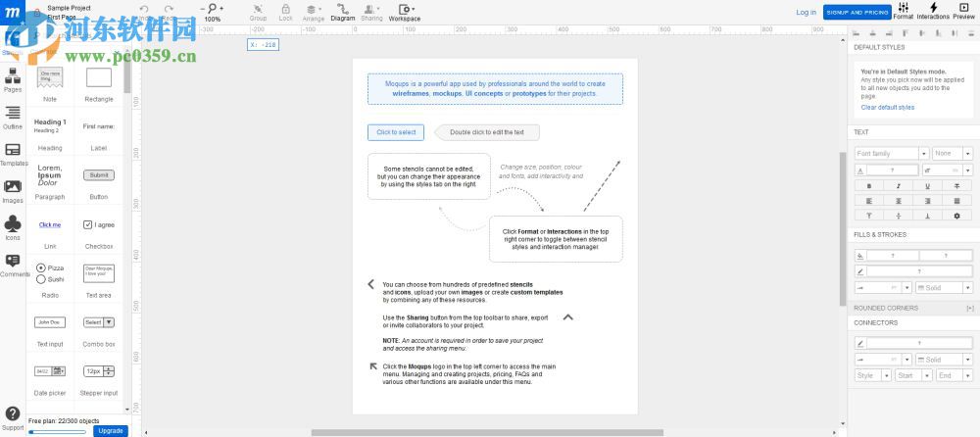This screenshot has height=437, width=980.
Task: Open the Comments sidebar panel
Action: 13,266
